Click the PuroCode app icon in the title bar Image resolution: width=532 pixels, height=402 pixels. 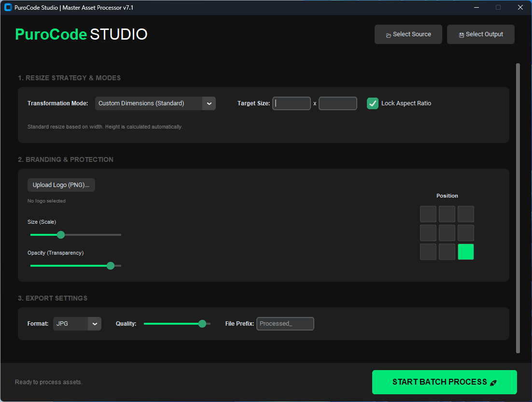pos(7,7)
